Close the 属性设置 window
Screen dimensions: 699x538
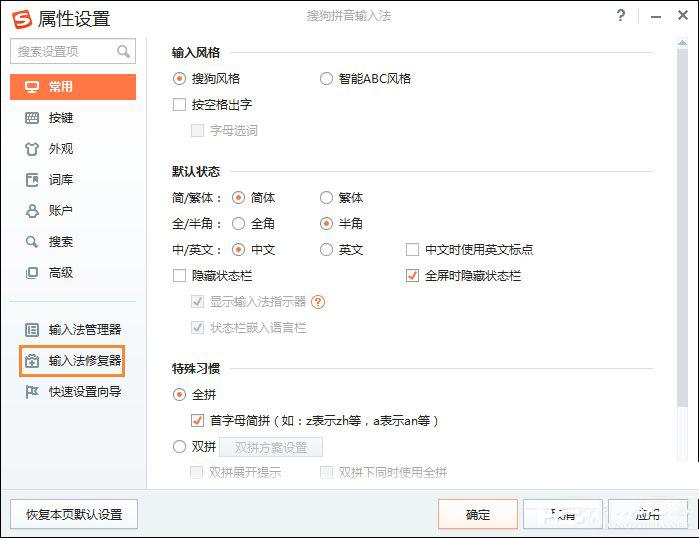(683, 16)
